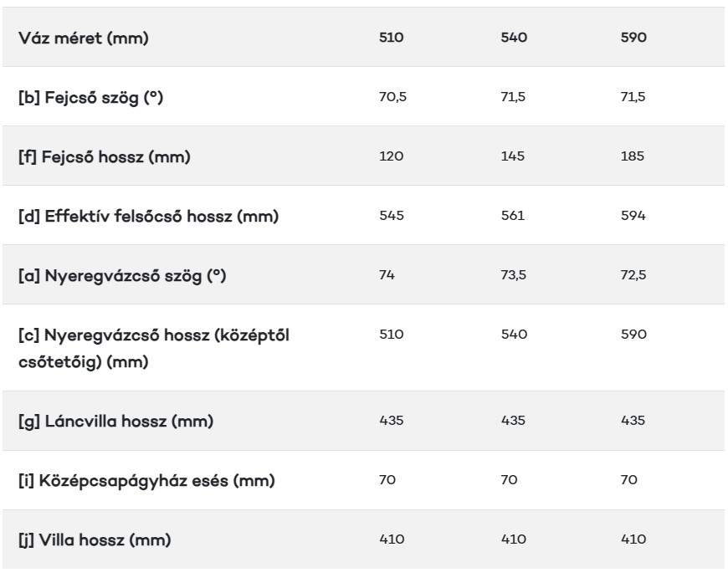Select the 510 frame size column header
728x588 pixels.
391,37
